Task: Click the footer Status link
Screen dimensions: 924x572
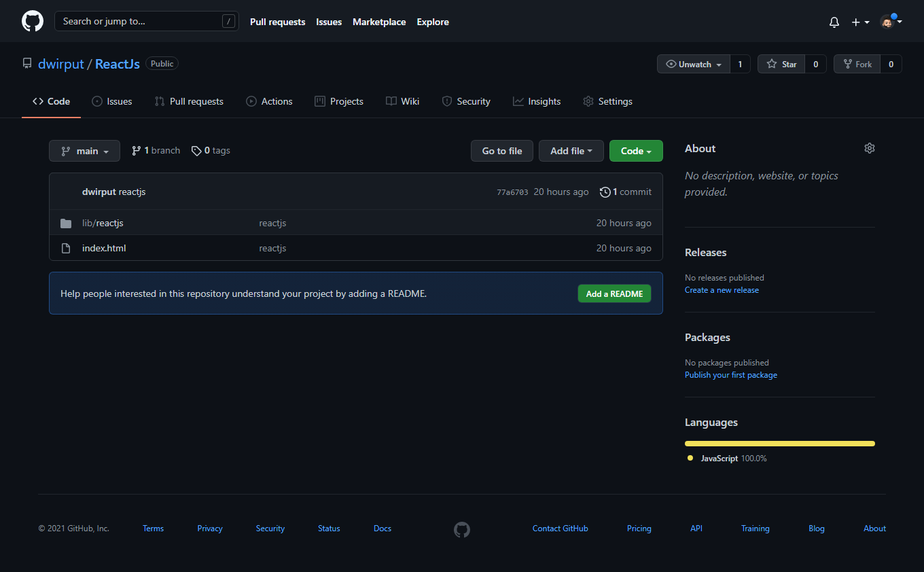Action: (x=329, y=529)
